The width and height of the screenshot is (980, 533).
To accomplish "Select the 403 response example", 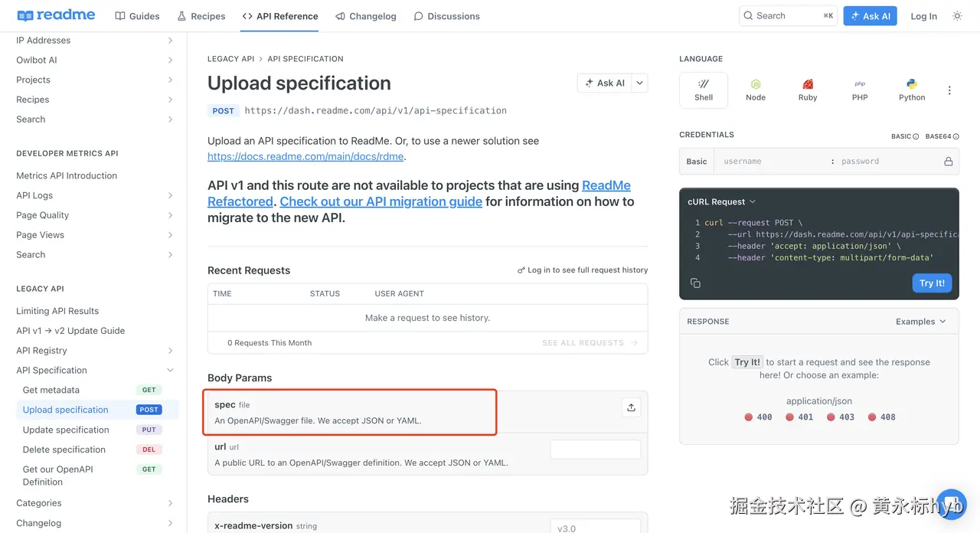I will pyautogui.click(x=841, y=417).
